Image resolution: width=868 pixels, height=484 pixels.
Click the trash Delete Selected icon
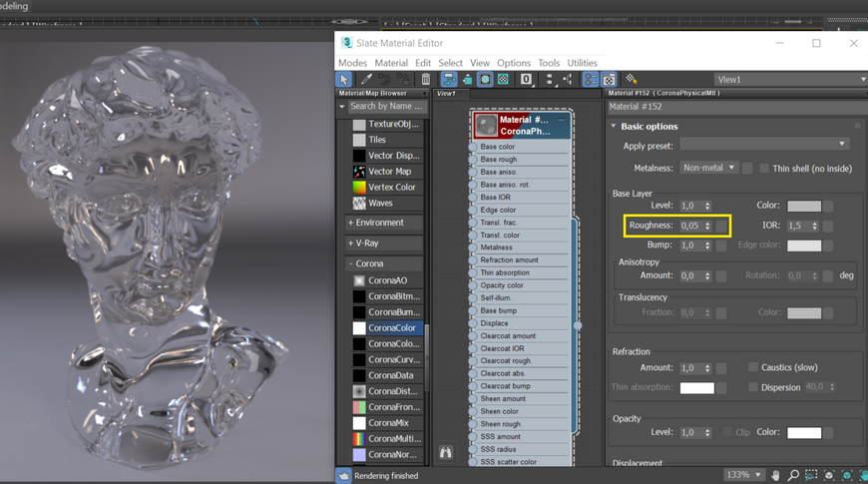426,80
